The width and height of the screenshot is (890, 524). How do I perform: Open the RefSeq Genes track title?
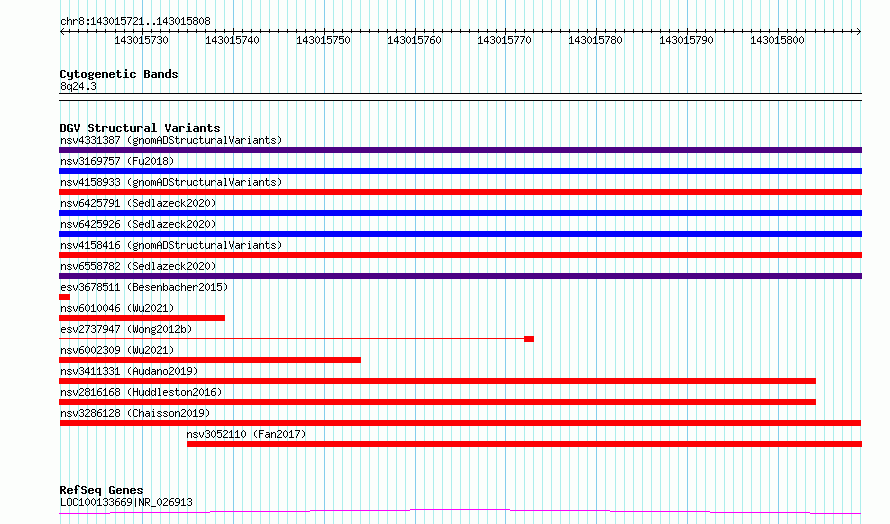click(101, 490)
